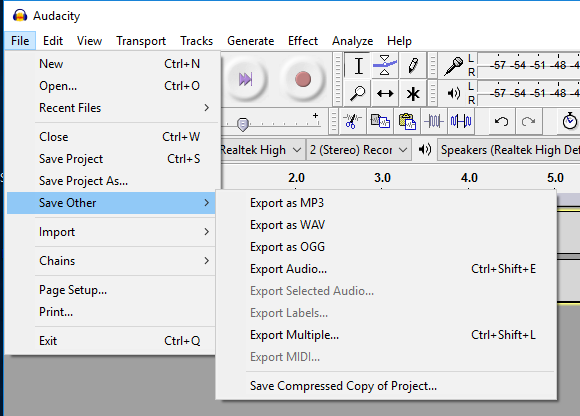Click the Audacity headphones logo
580x416 pixels.
tap(20, 16)
